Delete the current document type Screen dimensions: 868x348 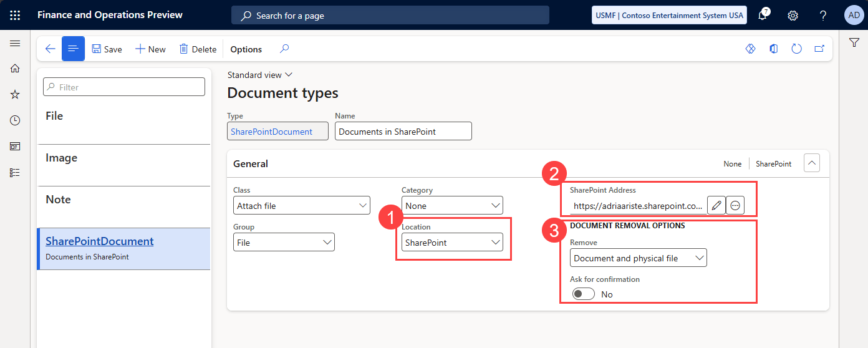[x=198, y=49]
